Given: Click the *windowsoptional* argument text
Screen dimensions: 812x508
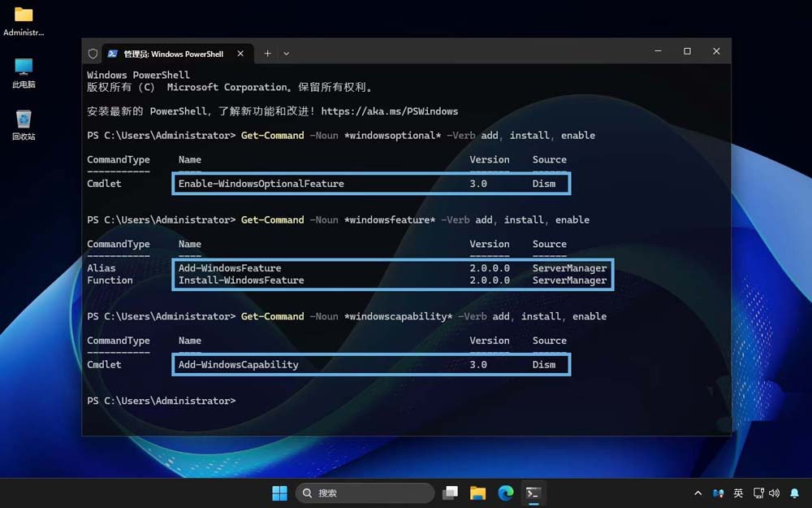Looking at the screenshot, I should click(x=392, y=135).
